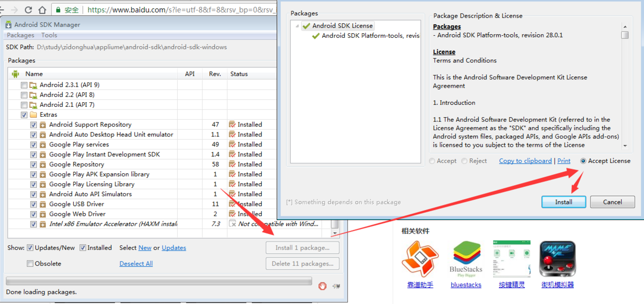Open the 按键精灵 app thumbnail
Viewport: 644px width, 304px height.
tap(512, 259)
